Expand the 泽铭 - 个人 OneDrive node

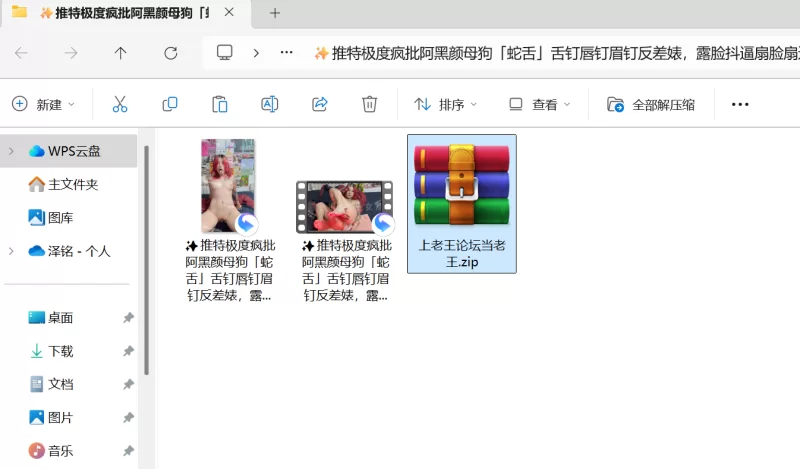coord(11,251)
